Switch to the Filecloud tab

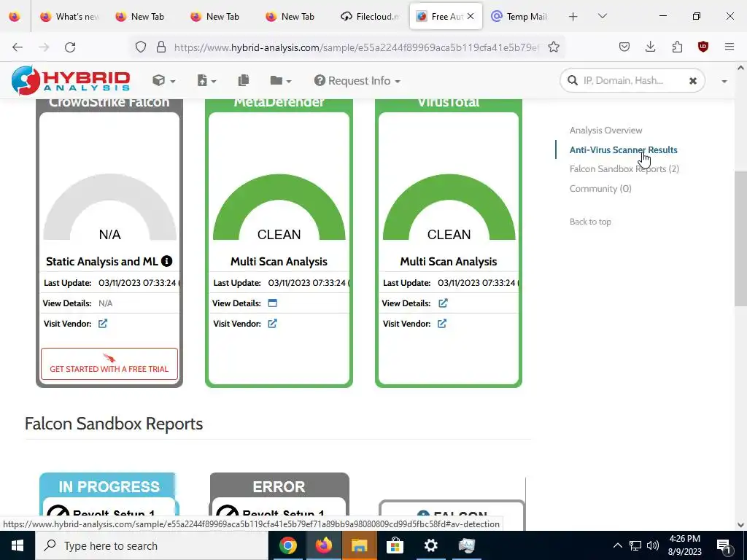coord(370,17)
